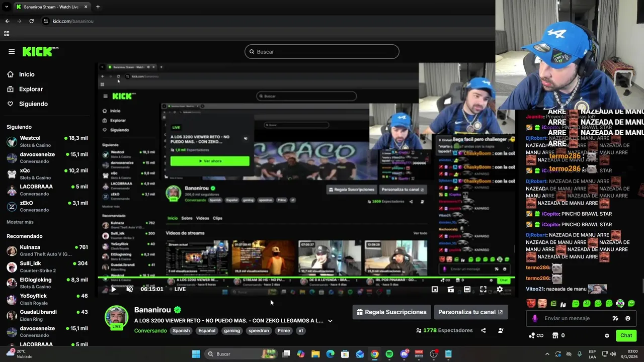Image resolution: width=644 pixels, height=362 pixels.
Task: Select the Spanish tag
Action: tap(181, 331)
